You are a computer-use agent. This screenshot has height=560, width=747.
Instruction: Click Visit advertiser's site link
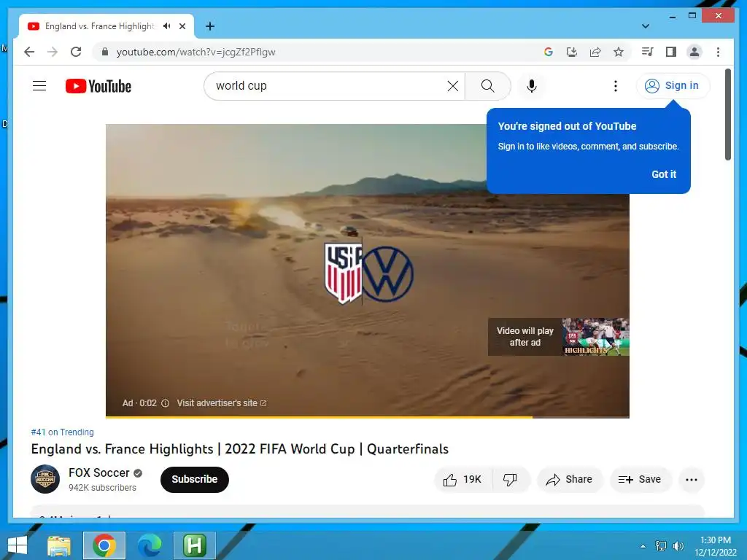(x=222, y=402)
